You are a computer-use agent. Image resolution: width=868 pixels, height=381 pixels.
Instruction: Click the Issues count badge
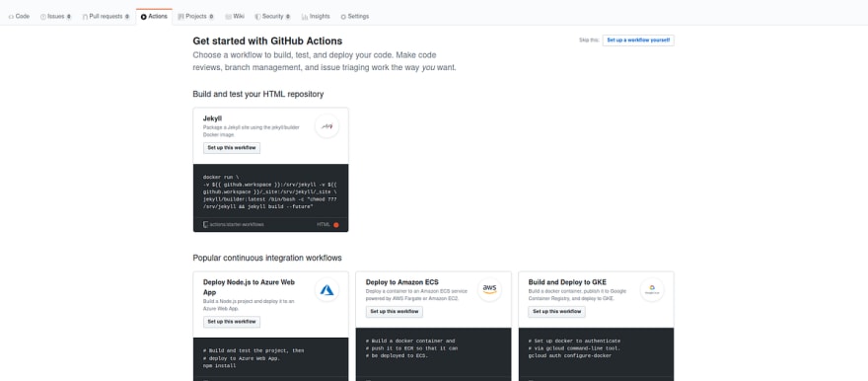point(69,17)
